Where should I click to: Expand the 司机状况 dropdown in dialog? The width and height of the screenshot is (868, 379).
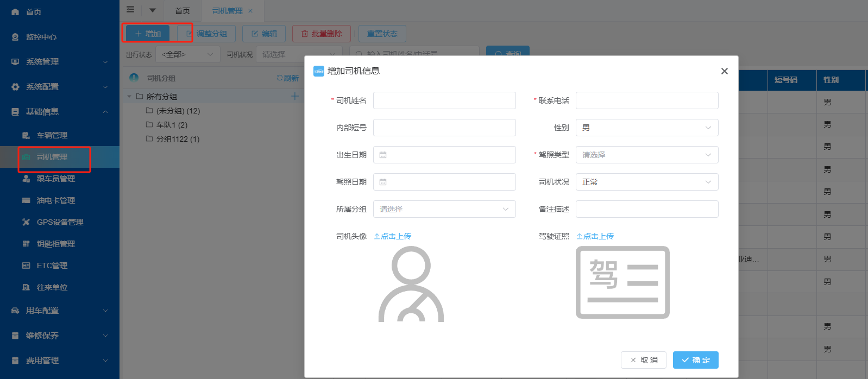646,182
